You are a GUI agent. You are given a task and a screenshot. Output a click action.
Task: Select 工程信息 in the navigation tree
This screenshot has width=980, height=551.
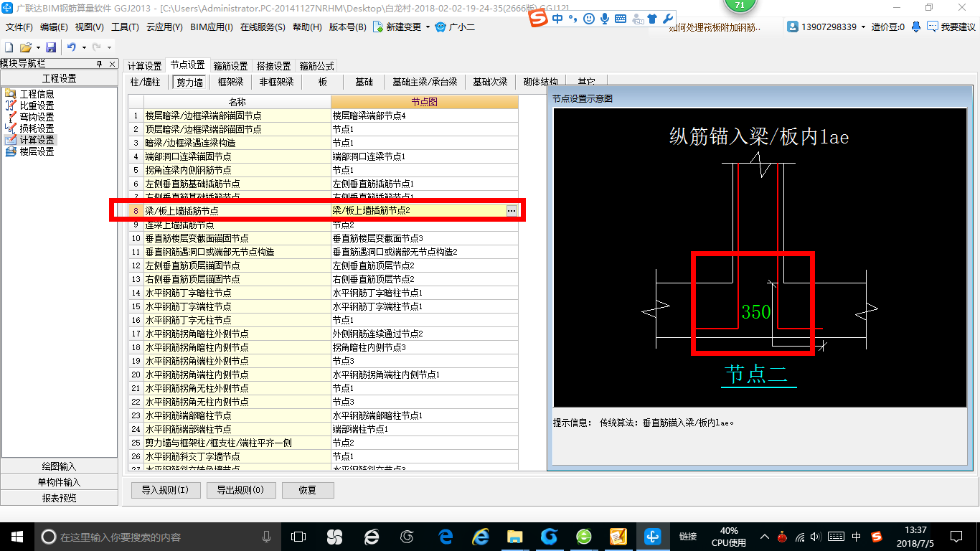[x=37, y=94]
